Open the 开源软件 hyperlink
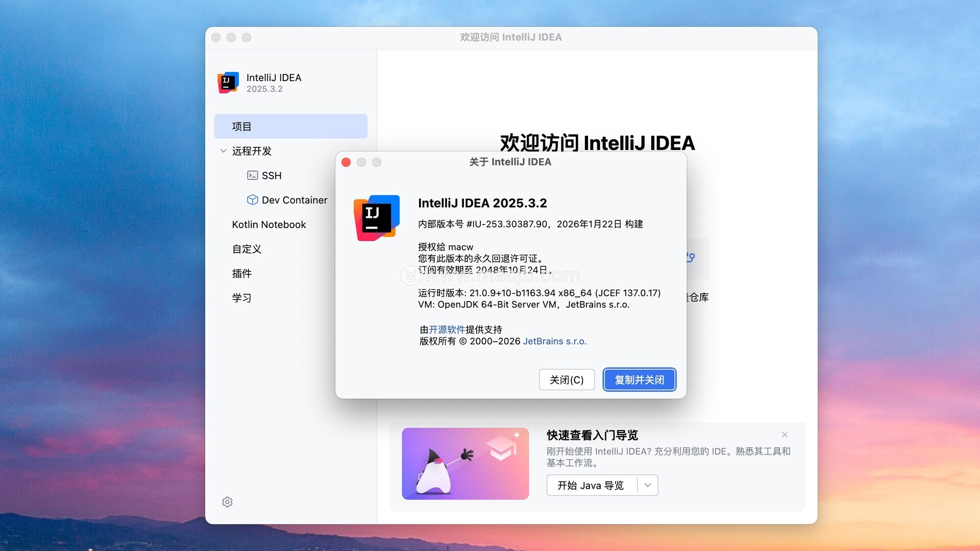 [447, 330]
